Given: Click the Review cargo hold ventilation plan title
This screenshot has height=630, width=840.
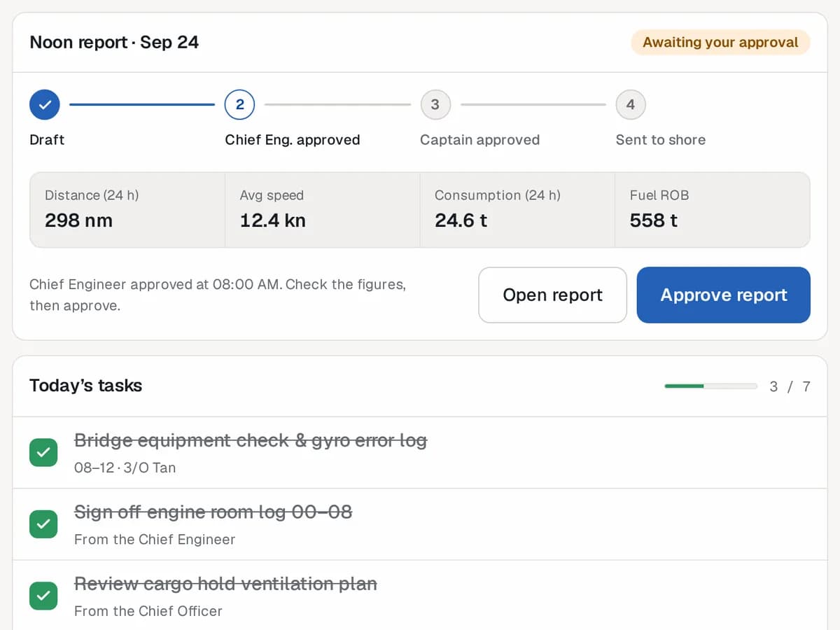Looking at the screenshot, I should [x=225, y=583].
